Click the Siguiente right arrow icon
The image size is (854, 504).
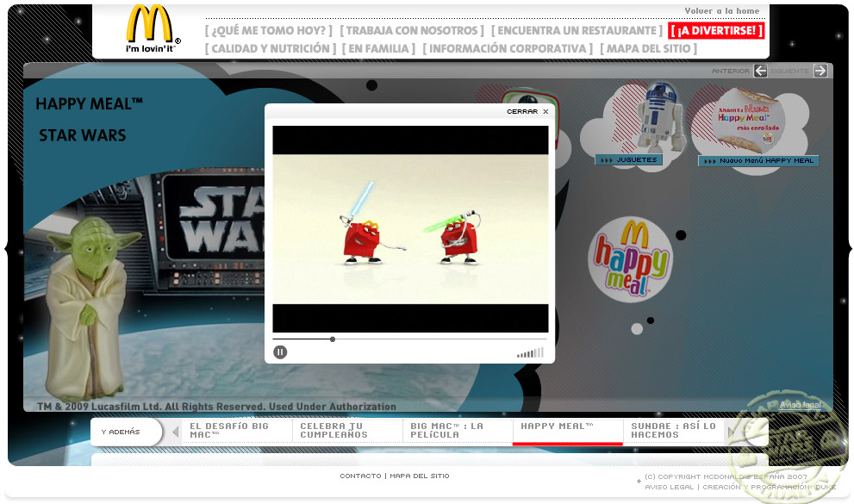[x=820, y=71]
